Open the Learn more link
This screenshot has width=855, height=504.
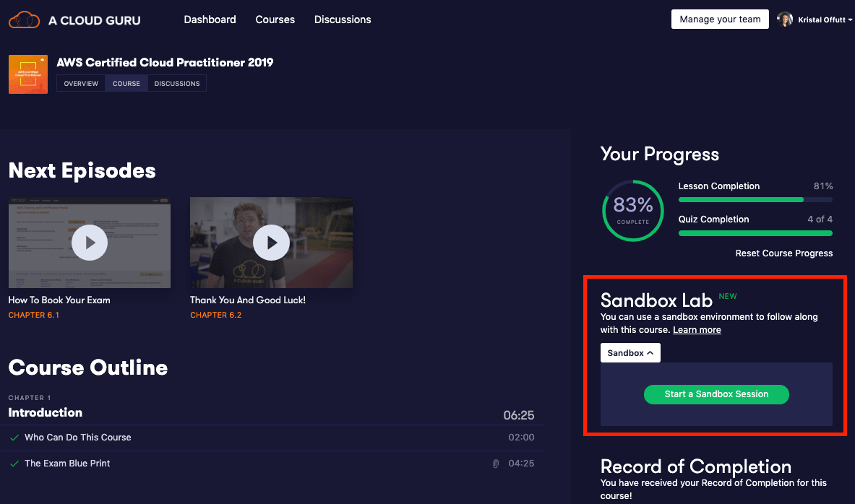697,330
